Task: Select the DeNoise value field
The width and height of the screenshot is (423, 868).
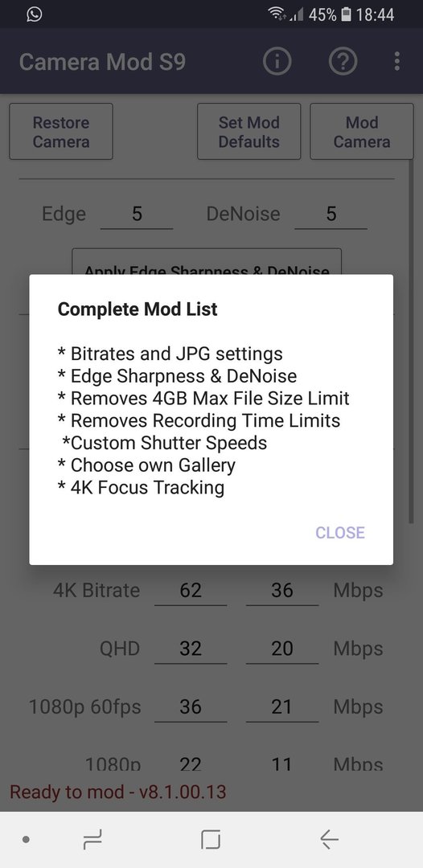Action: (331, 215)
